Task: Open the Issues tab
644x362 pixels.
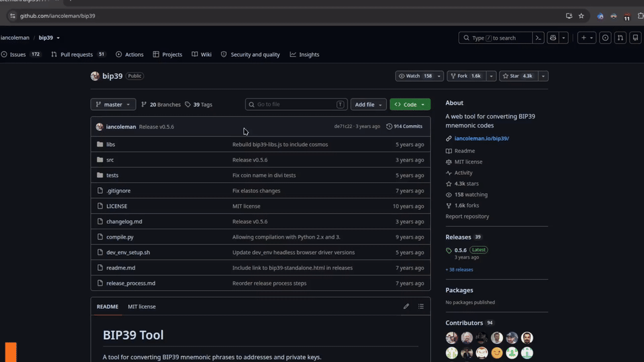Action: (x=21, y=54)
